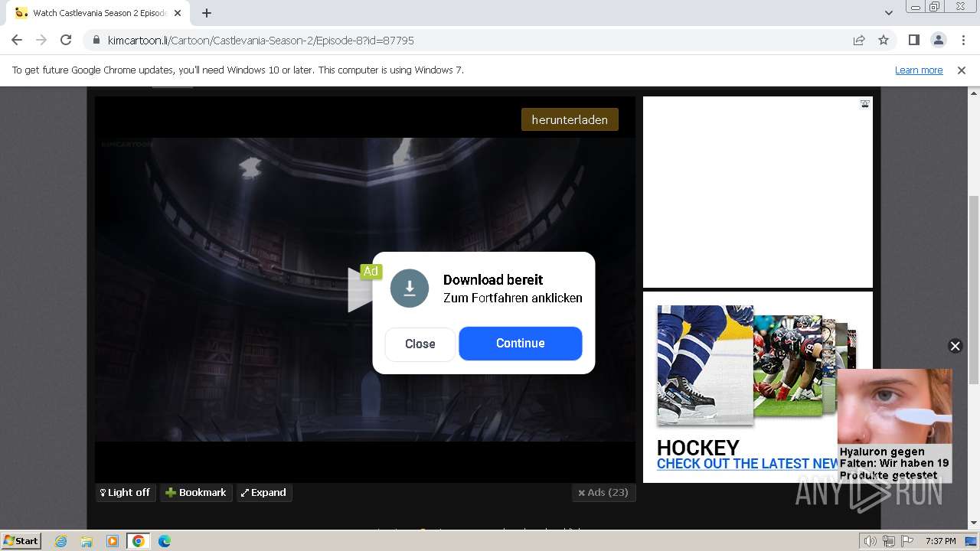Click Continue in download popup
This screenshot has width=980, height=551.
[x=521, y=344]
